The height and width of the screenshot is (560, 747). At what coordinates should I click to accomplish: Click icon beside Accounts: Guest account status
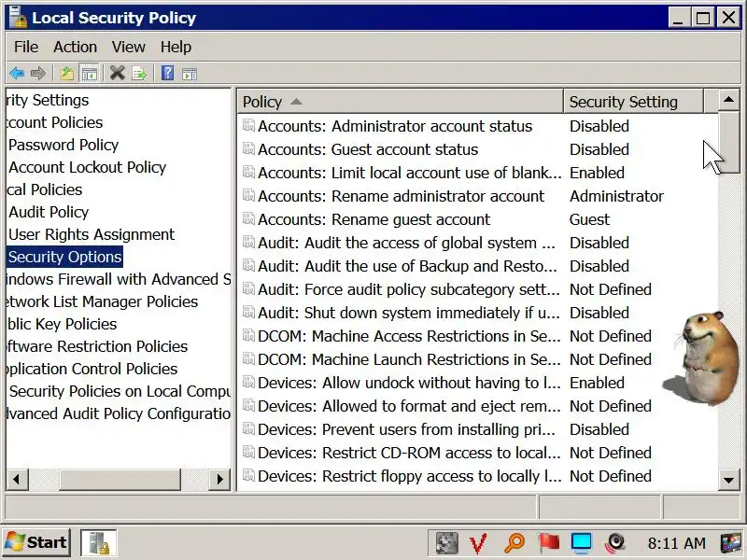tap(248, 148)
